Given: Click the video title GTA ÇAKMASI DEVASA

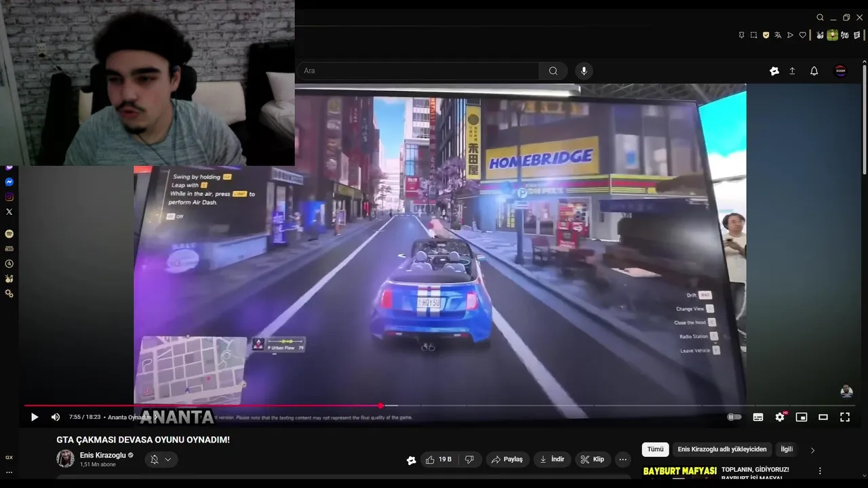Looking at the screenshot, I should pyautogui.click(x=143, y=440).
